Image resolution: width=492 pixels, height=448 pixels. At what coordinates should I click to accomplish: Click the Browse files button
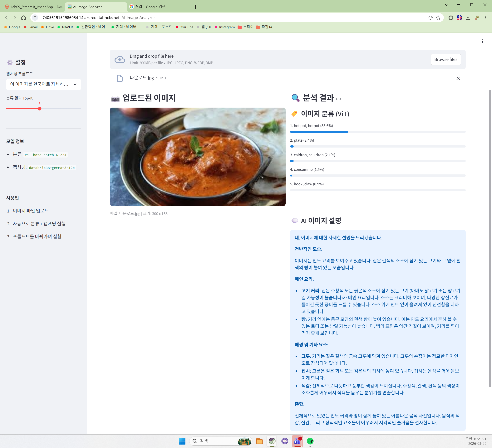[x=445, y=59]
